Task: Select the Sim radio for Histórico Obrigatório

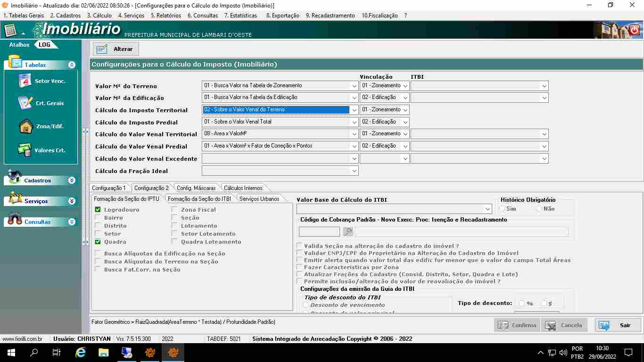Action: pyautogui.click(x=502, y=209)
